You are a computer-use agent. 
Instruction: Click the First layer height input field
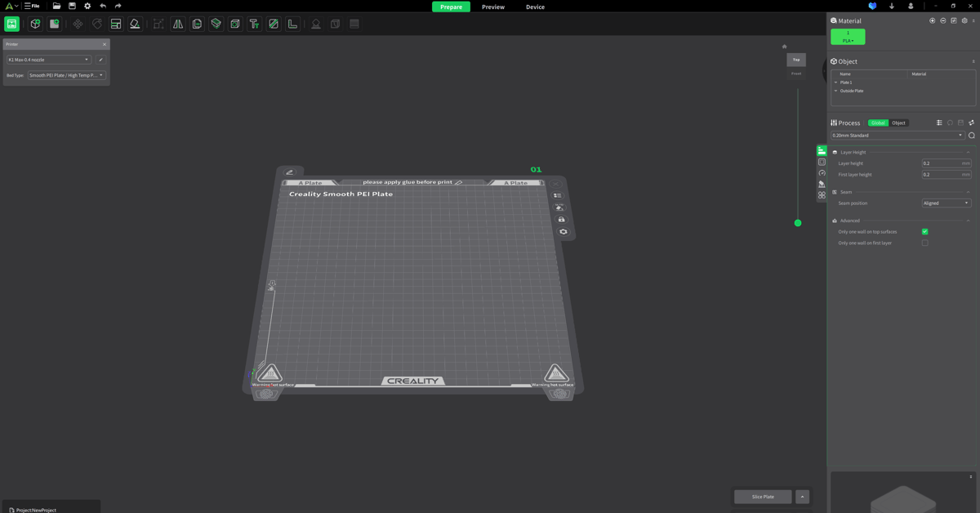click(x=947, y=175)
